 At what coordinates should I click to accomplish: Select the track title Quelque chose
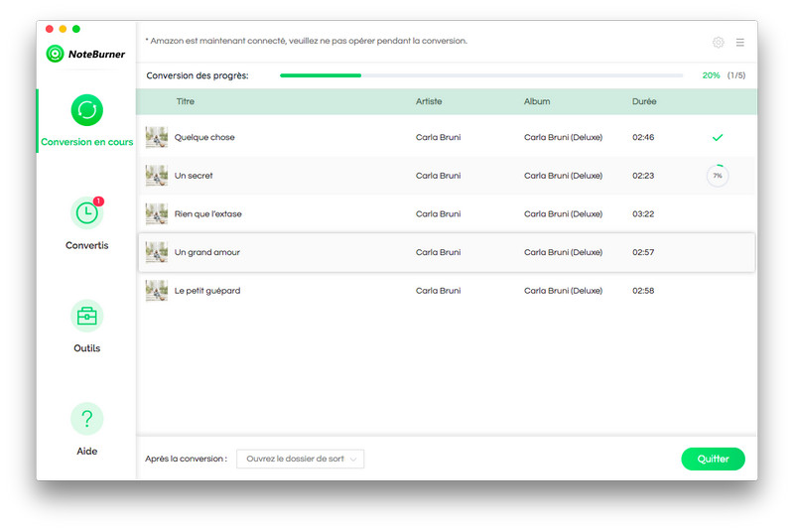click(204, 137)
